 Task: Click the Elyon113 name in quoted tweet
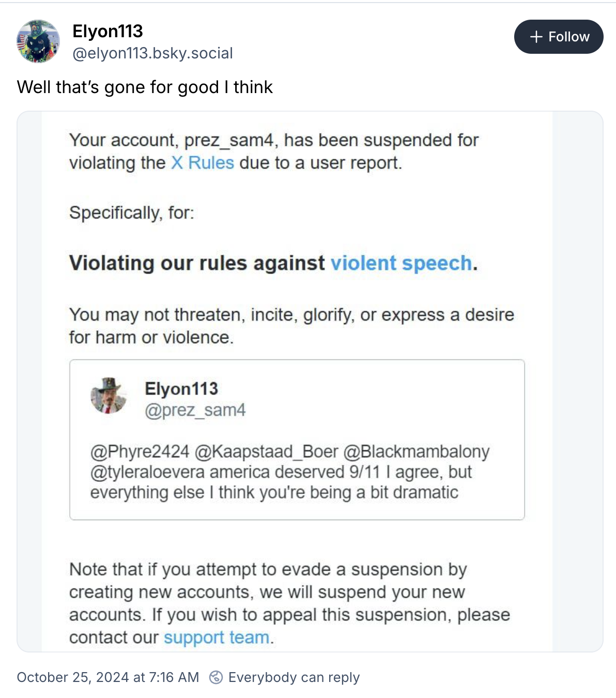181,388
